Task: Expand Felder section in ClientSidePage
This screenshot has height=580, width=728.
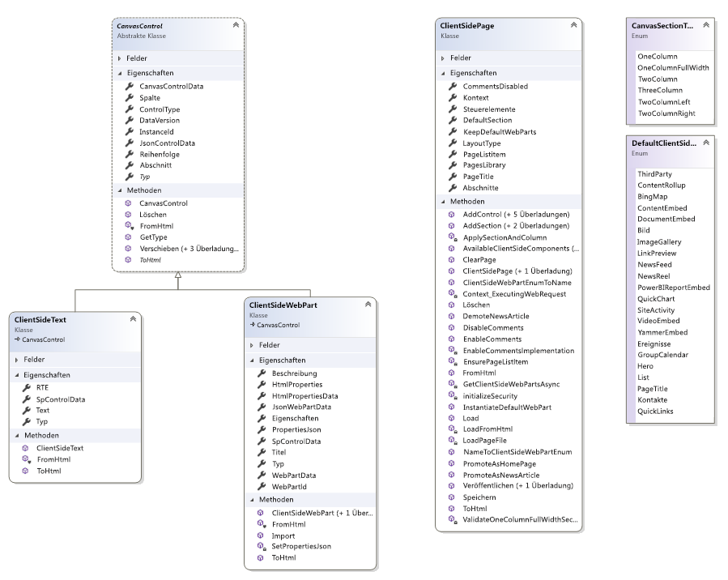Action: coord(443,58)
